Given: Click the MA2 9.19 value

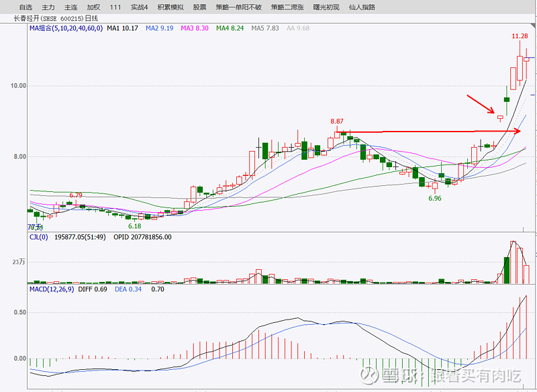Looking at the screenshot, I should (x=160, y=28).
